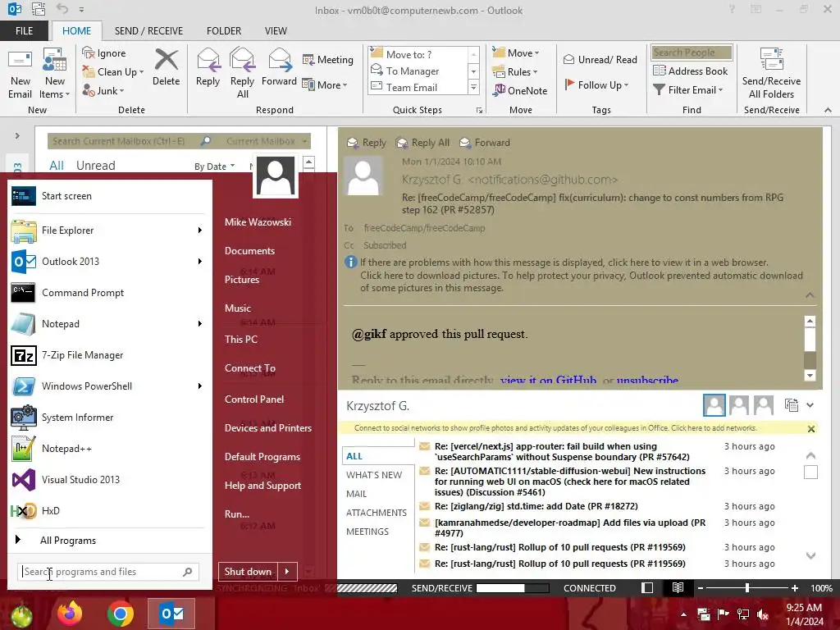Click the Shut down button
The height and width of the screenshot is (630, 840).
pyautogui.click(x=248, y=572)
